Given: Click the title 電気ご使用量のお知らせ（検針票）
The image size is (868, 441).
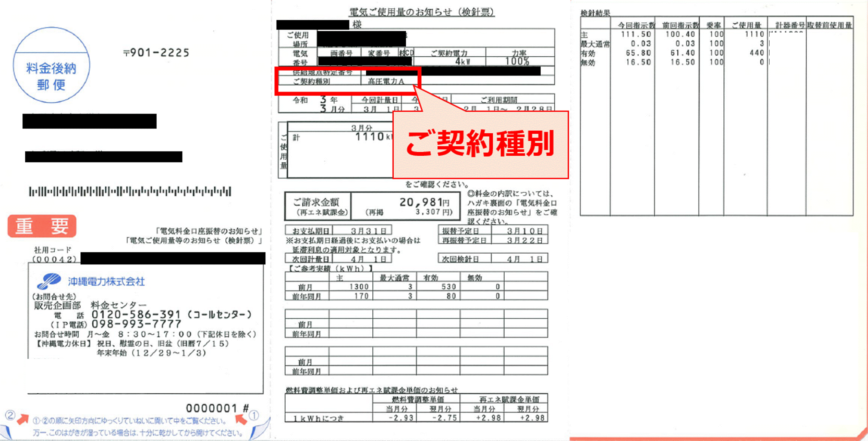Looking at the screenshot, I should coord(422,12).
